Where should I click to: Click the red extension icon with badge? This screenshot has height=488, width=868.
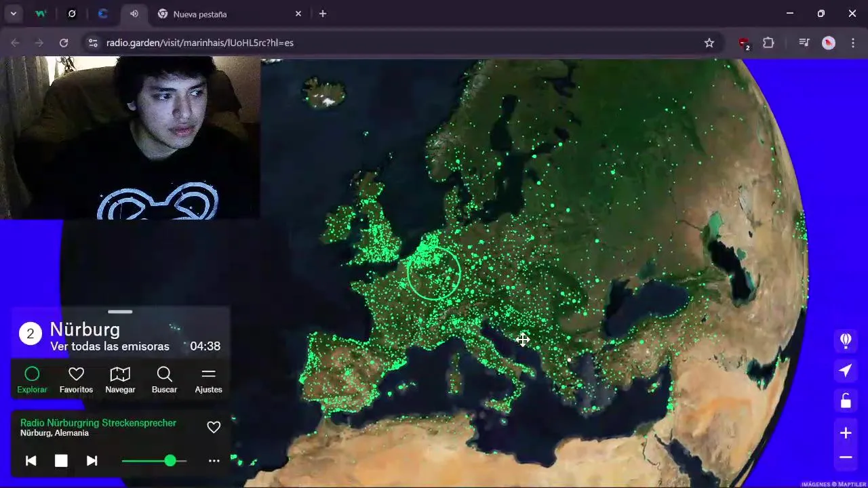pos(744,43)
